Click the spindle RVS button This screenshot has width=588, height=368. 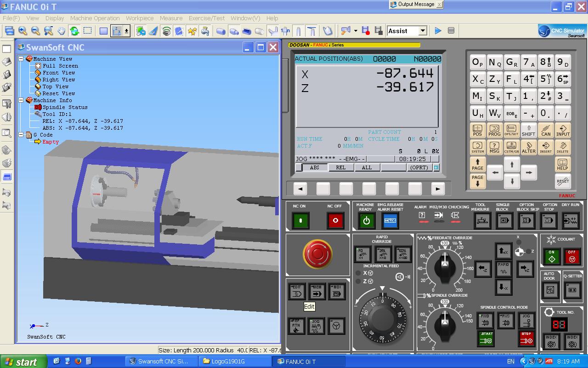(506, 321)
